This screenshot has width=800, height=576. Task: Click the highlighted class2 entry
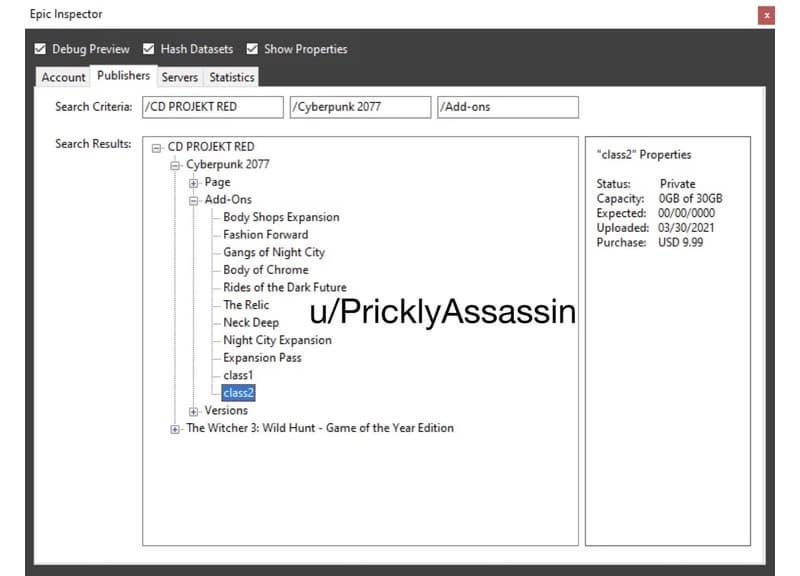click(x=238, y=393)
